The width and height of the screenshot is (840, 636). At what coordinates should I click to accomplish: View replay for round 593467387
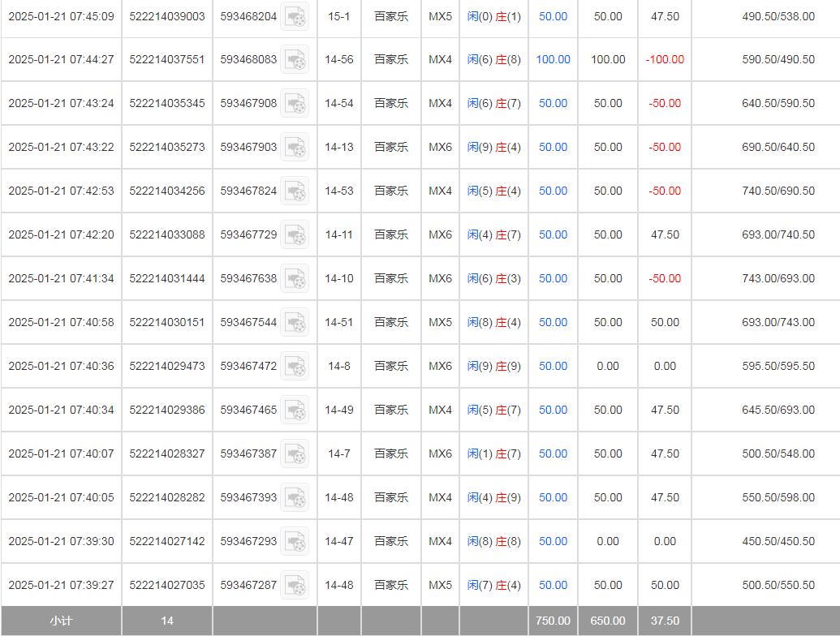pyautogui.click(x=295, y=454)
